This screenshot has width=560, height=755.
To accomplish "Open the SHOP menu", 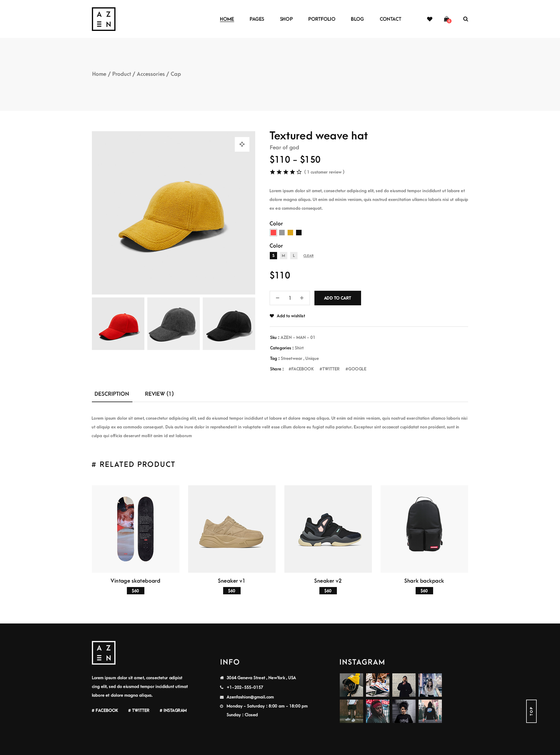I will (286, 19).
